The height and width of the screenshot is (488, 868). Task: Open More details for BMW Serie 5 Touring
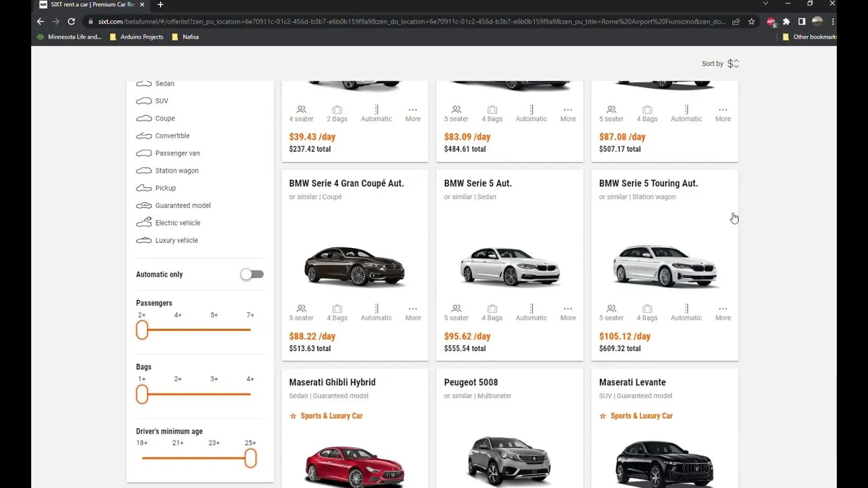point(723,312)
